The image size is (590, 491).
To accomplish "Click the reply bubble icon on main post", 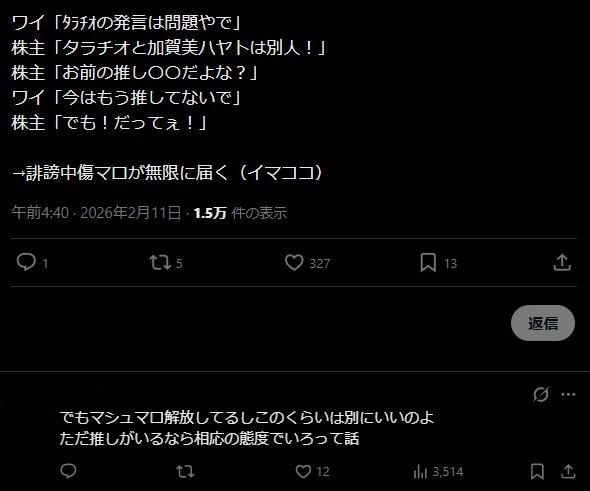I will tap(26, 262).
